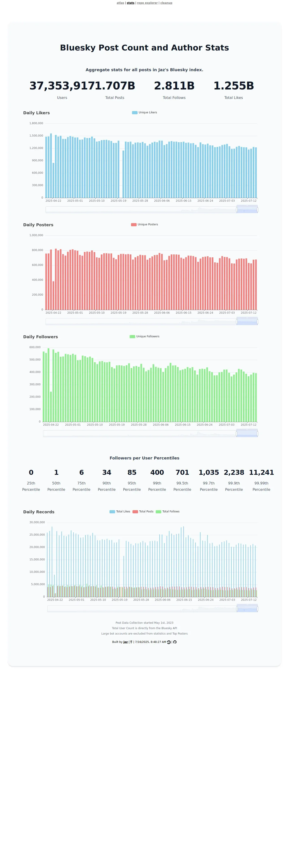
Task: Click the Daily Likers chart title
Action: (36, 113)
